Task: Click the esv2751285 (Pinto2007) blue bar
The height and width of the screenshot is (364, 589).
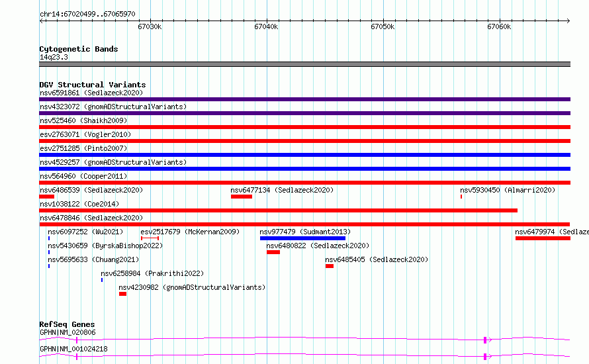Action: pos(304,155)
